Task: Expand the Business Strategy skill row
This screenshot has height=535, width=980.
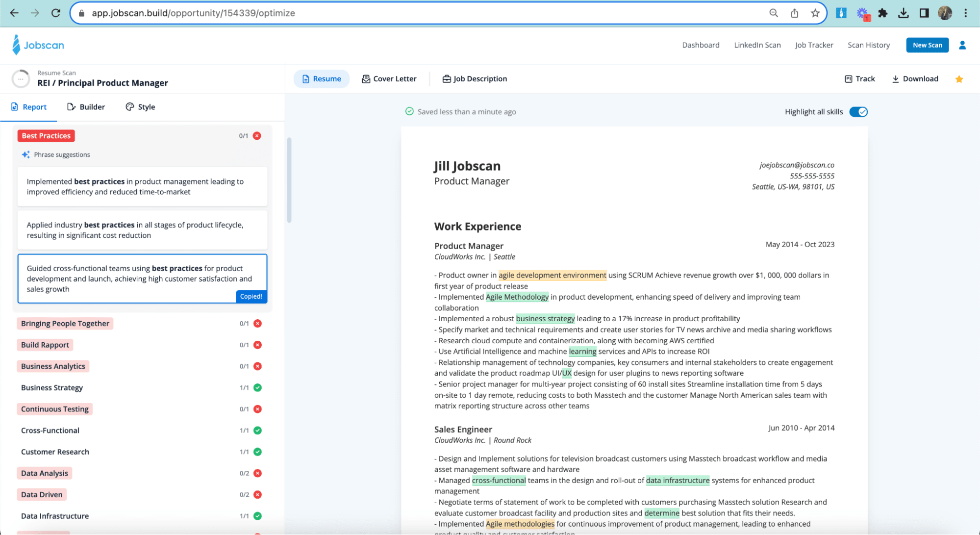Action: tap(141, 387)
